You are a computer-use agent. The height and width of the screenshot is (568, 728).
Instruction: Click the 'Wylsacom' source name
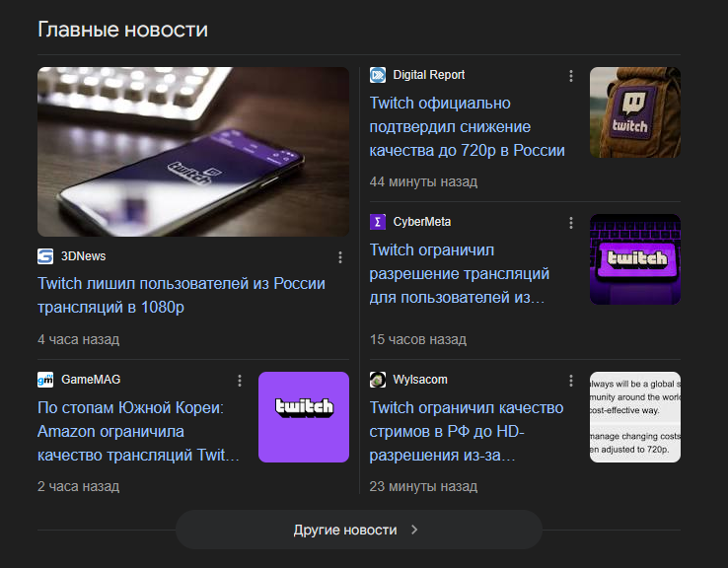420,380
